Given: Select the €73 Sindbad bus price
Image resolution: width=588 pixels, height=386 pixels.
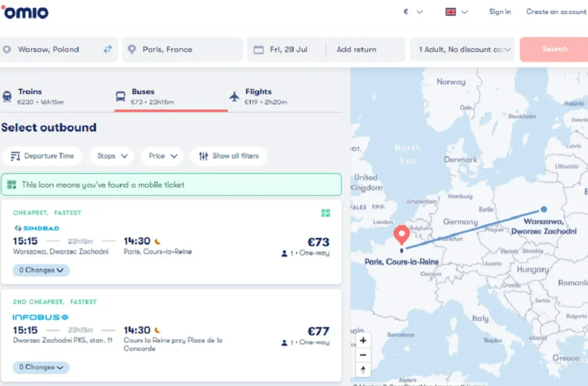Looking at the screenshot, I should [x=318, y=242].
